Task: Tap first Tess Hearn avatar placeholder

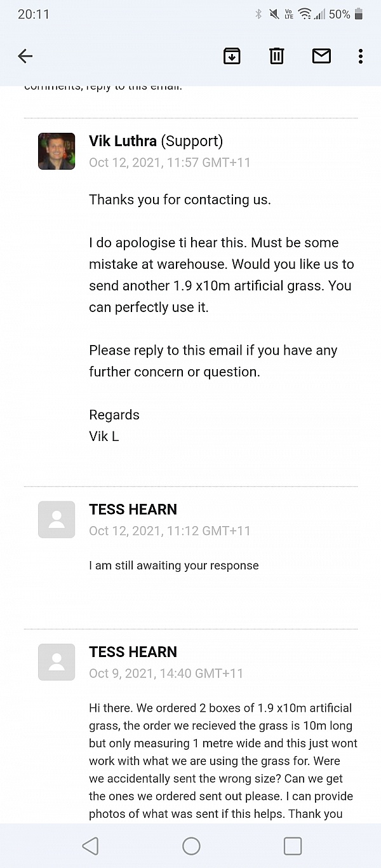Action: (x=57, y=520)
